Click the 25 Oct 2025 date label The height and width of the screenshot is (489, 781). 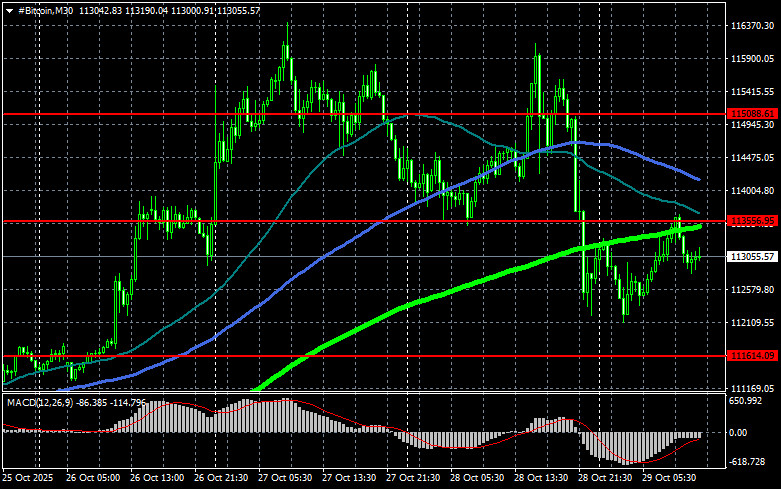point(28,478)
